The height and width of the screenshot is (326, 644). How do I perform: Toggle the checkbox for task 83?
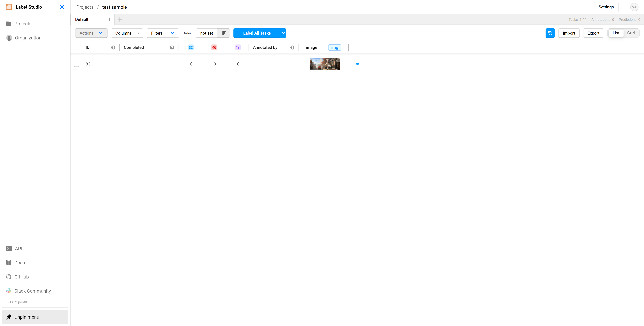point(77,64)
